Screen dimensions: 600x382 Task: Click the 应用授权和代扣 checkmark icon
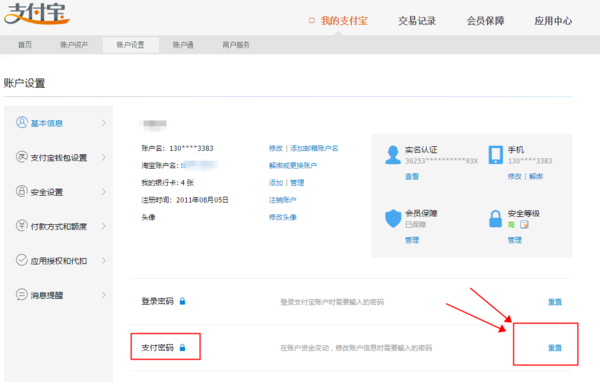point(22,260)
